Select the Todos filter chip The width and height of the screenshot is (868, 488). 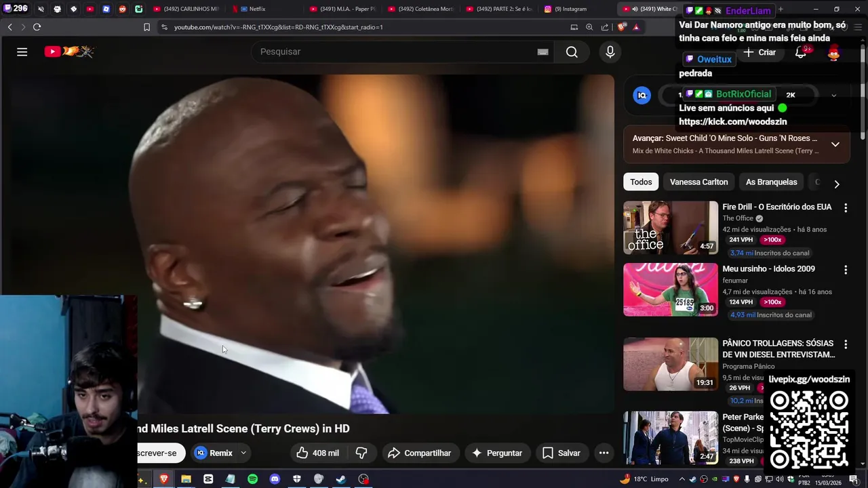(641, 182)
